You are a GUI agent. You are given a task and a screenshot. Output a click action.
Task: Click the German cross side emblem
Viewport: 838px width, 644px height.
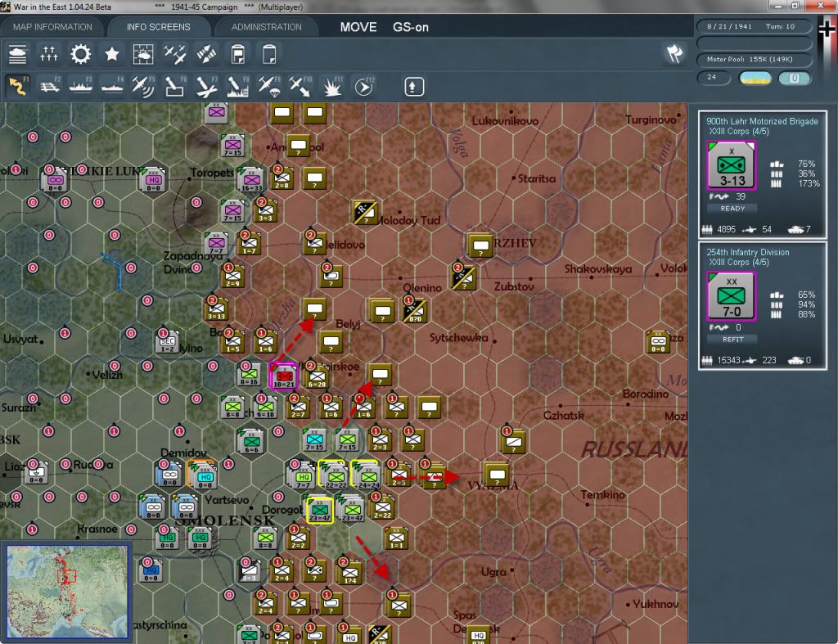click(827, 29)
